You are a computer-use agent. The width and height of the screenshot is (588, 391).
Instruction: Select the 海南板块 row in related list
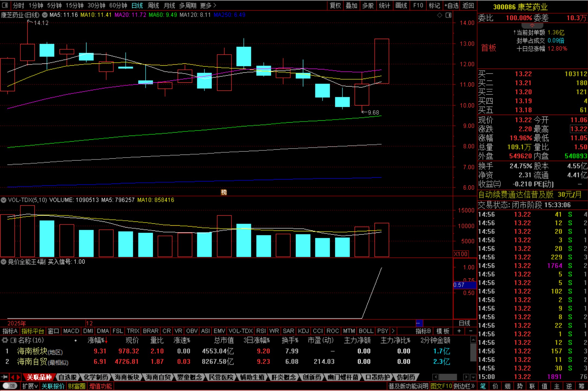click(x=33, y=351)
